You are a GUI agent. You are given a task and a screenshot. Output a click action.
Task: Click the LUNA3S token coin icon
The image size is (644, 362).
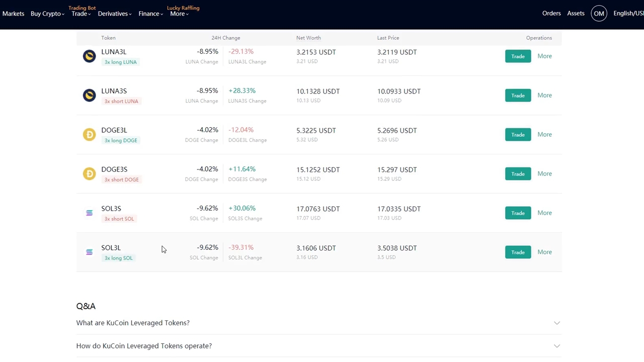pyautogui.click(x=89, y=96)
